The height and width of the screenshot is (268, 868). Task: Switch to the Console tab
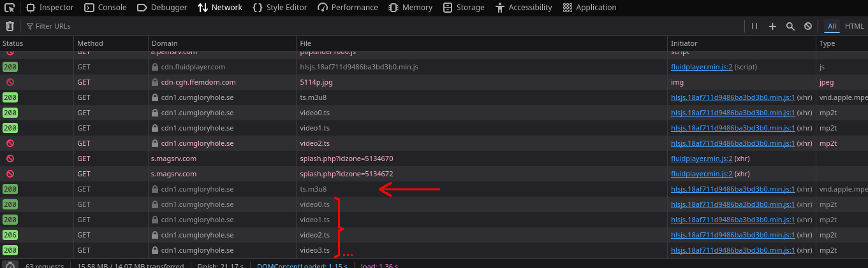coord(106,8)
